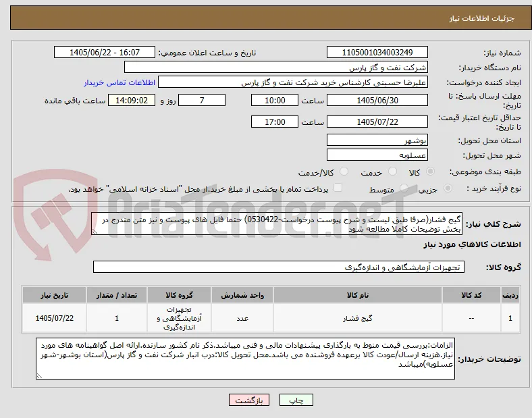Click the نام کالا column header

point(358,295)
